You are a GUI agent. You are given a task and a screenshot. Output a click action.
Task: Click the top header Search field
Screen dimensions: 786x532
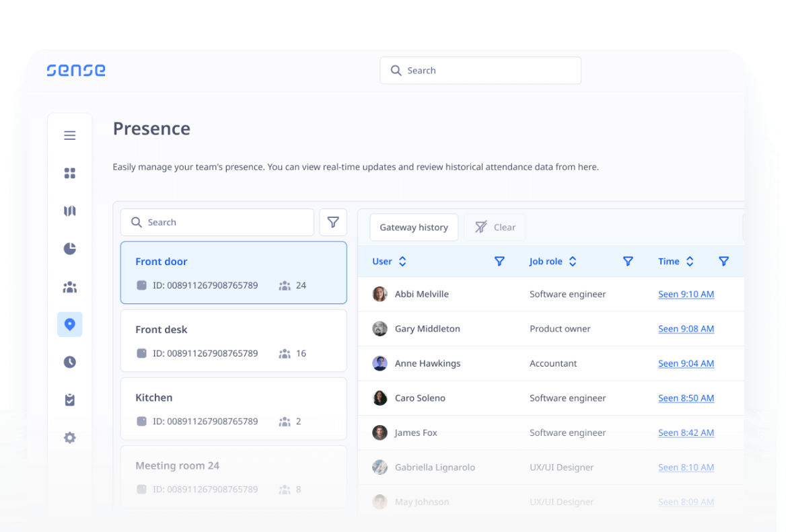(480, 71)
